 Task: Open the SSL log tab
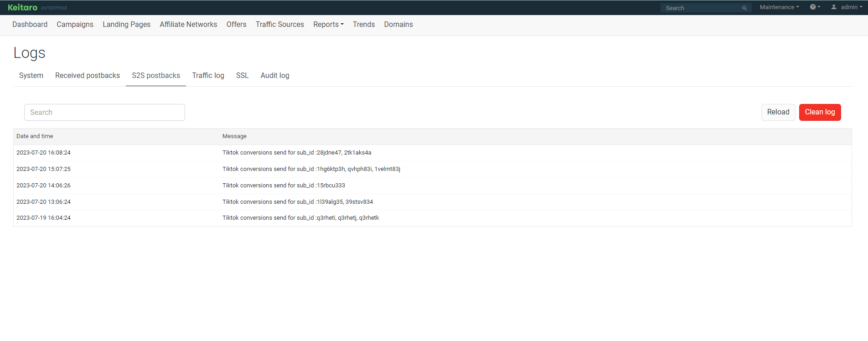point(242,76)
